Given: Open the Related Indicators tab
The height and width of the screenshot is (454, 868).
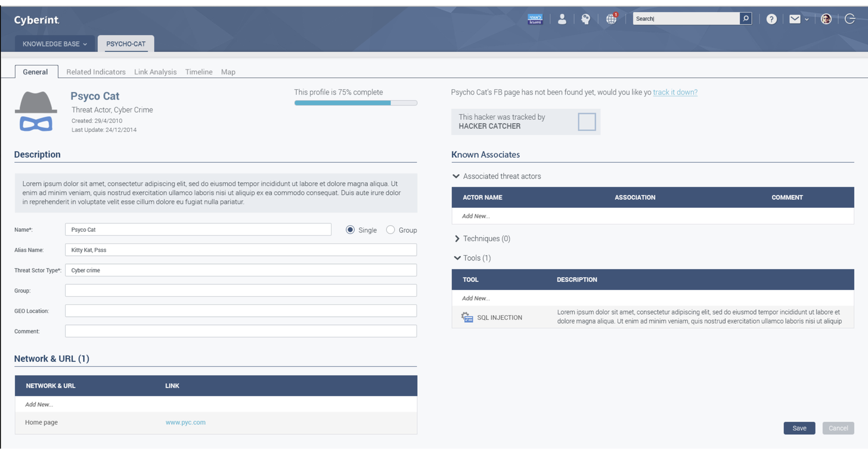Looking at the screenshot, I should coord(96,72).
